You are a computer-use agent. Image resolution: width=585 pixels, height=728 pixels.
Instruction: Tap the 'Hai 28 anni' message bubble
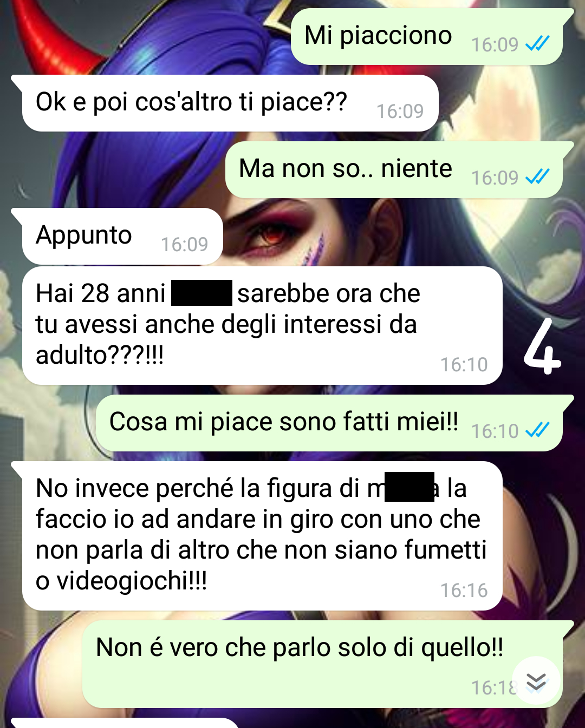click(262, 325)
